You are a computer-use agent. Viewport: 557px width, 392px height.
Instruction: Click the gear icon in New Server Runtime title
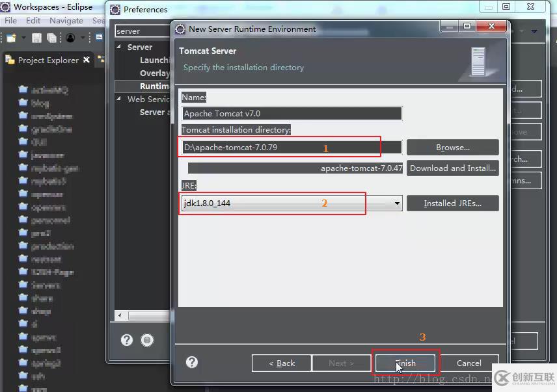pyautogui.click(x=180, y=29)
